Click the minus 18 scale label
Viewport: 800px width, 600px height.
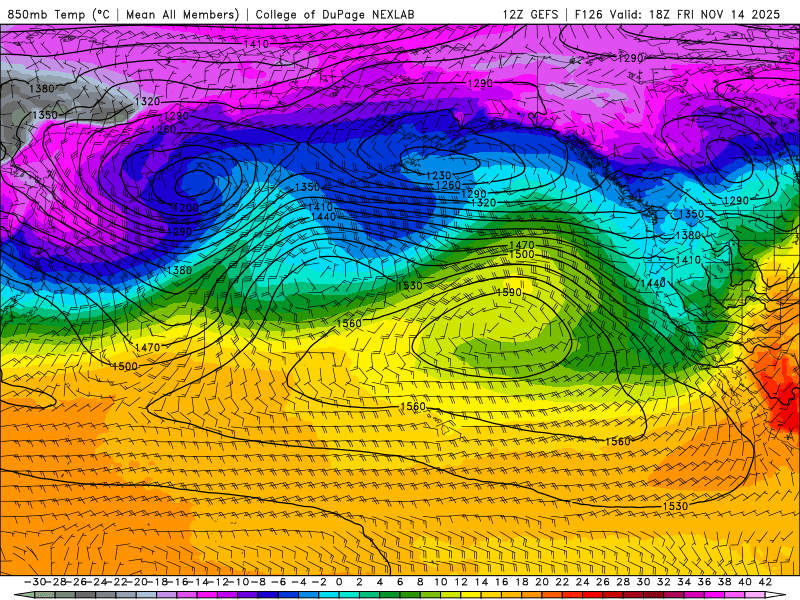point(157,582)
